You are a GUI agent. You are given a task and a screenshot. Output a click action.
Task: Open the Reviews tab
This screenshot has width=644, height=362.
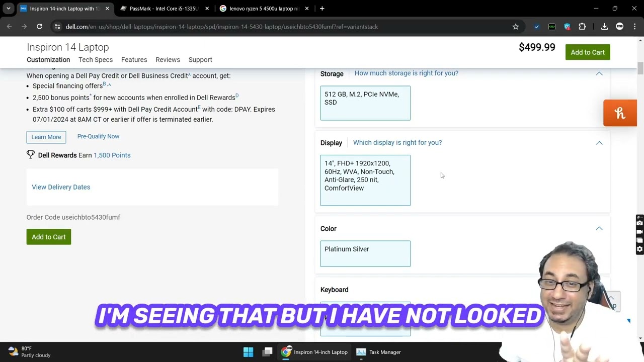(168, 60)
